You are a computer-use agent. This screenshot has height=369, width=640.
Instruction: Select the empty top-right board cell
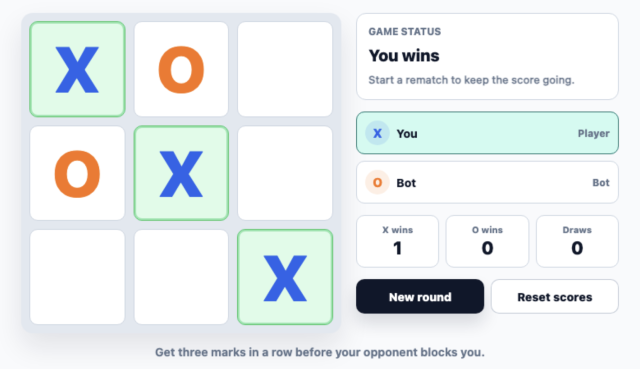tap(285, 69)
